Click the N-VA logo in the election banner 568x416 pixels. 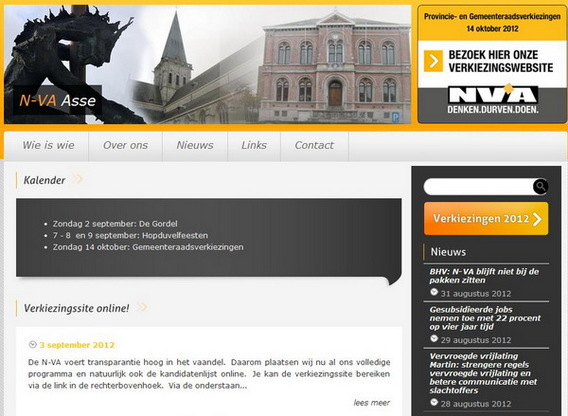pyautogui.click(x=493, y=94)
